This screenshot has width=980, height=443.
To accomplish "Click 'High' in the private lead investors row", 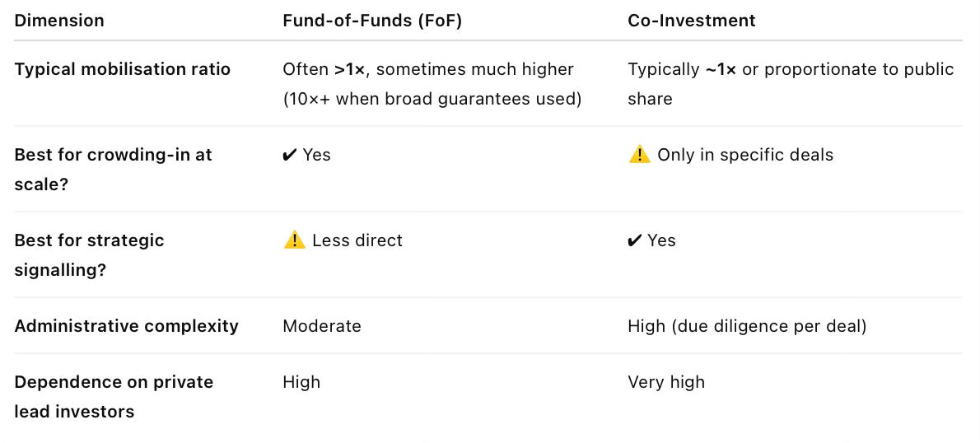I will [301, 382].
